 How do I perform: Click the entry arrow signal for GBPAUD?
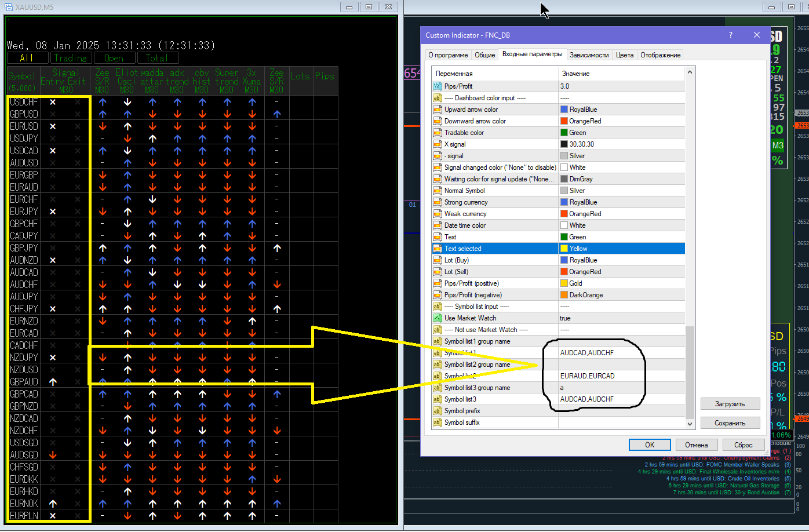coord(53,382)
